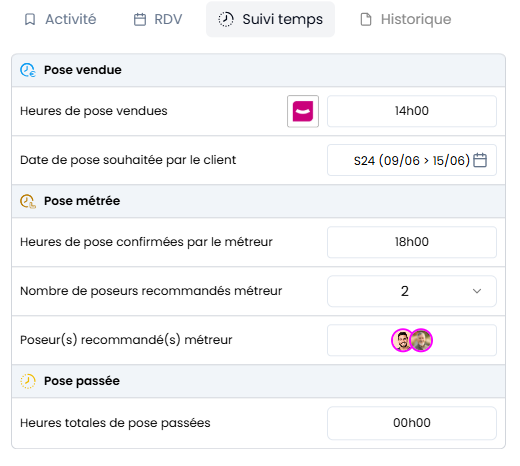This screenshot has height=466, width=520.
Task: Click the Heures totales de pose passées field
Action: pyautogui.click(x=412, y=423)
